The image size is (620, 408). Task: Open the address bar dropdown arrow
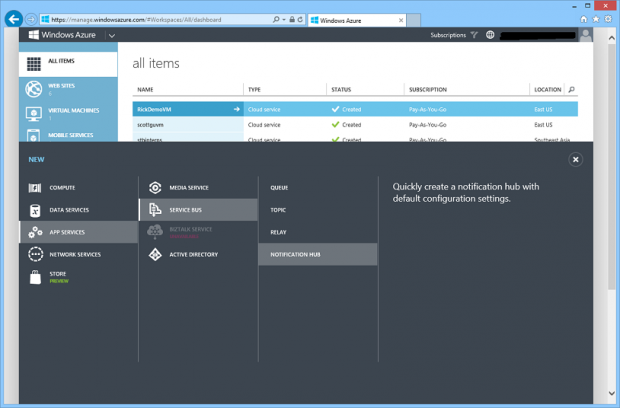click(284, 20)
